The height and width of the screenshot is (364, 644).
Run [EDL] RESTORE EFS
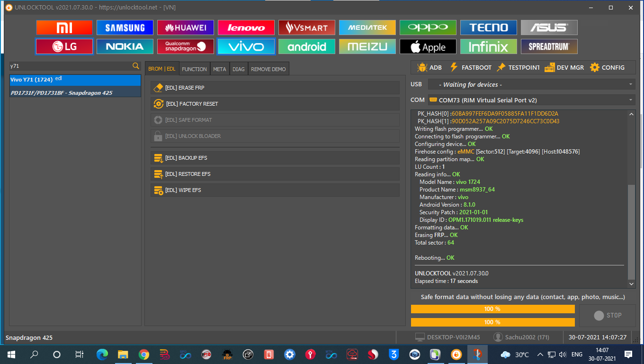point(275,174)
